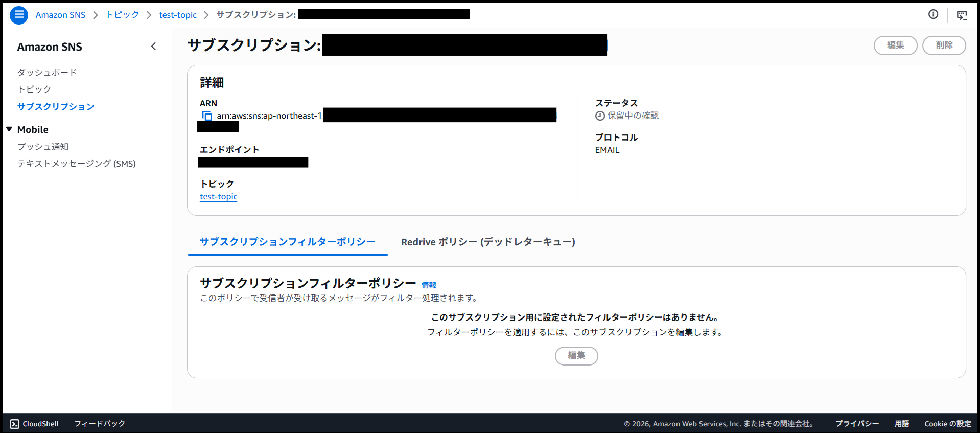Select the サブスクリプションフィルターポリシー tab
The width and height of the screenshot is (980, 433).
point(288,242)
